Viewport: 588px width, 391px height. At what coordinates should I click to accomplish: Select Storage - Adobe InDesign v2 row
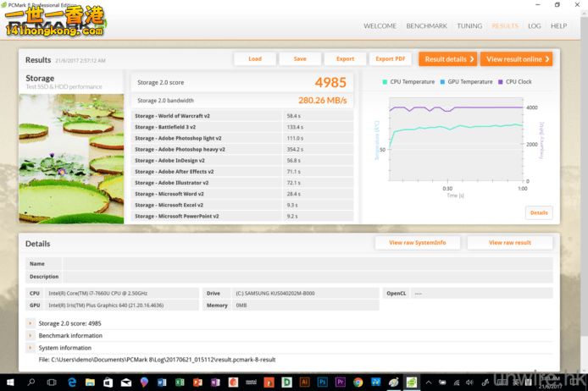pyautogui.click(x=242, y=160)
